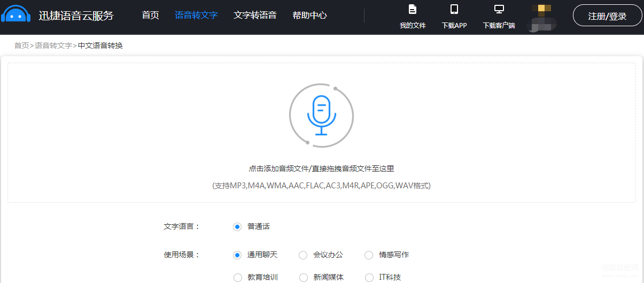Select 普通话 language radio button
This screenshot has height=283, width=644.
click(x=238, y=226)
